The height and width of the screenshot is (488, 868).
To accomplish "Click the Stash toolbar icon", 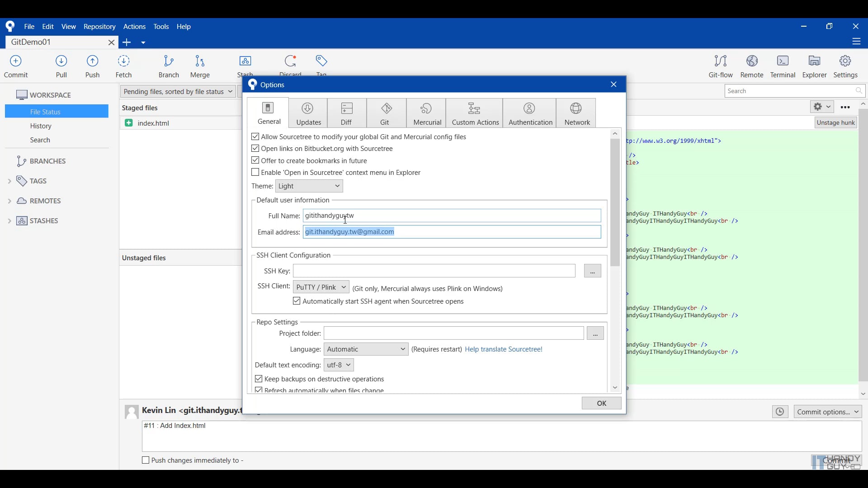I will coord(245,66).
